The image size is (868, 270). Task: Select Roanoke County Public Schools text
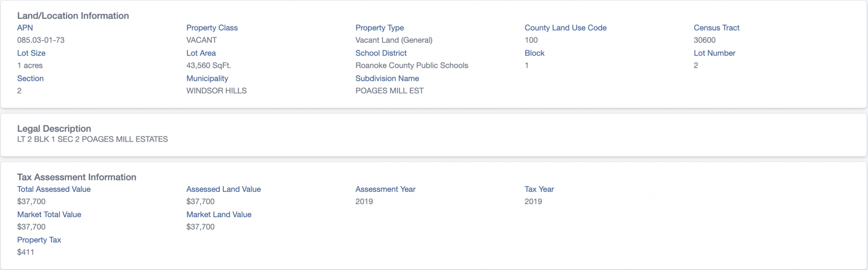(x=412, y=65)
